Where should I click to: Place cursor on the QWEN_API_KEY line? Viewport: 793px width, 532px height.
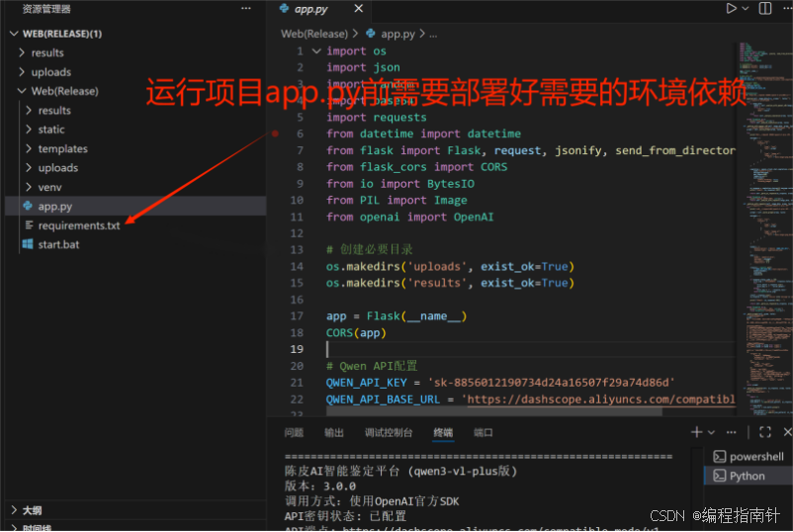coord(499,383)
